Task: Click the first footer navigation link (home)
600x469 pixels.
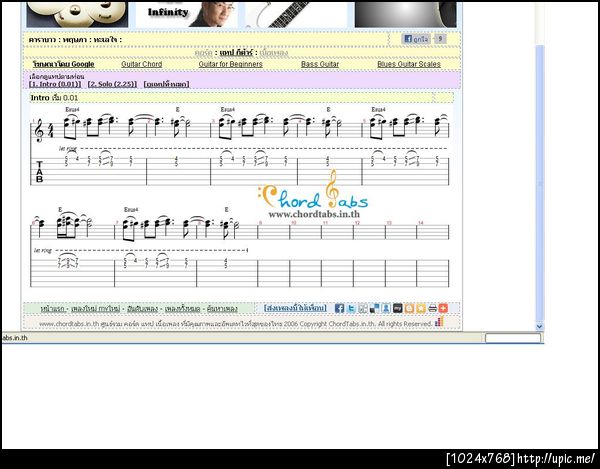Action: click(53, 309)
